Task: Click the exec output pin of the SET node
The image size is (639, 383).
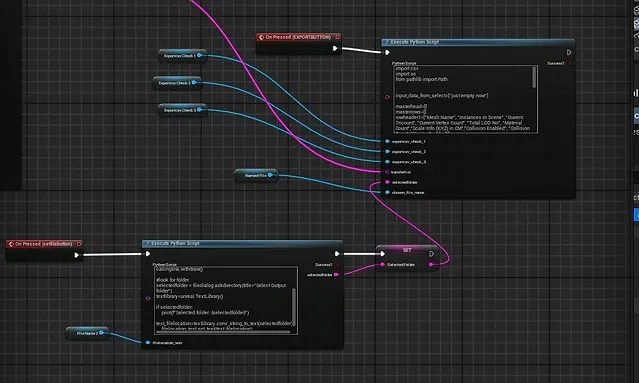Action: 432,254
